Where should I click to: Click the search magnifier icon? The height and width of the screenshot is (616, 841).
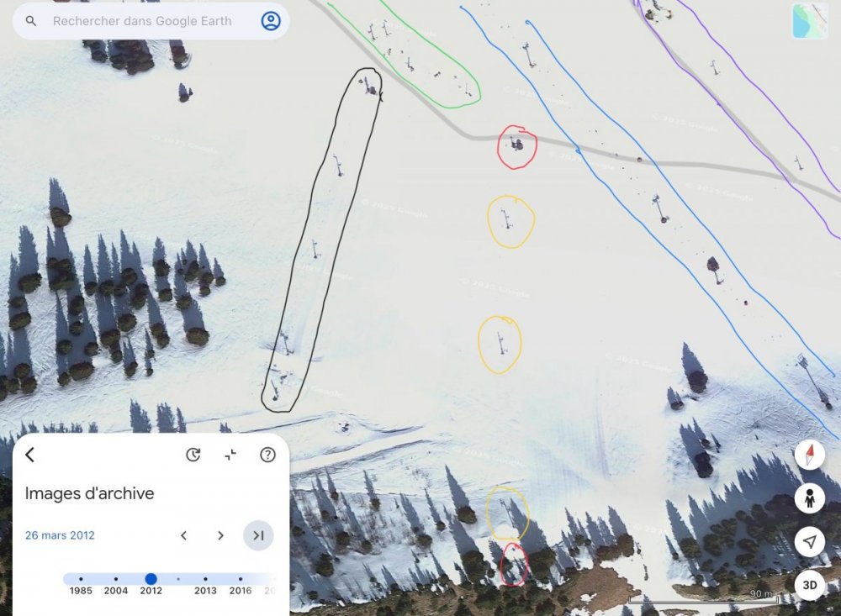(31, 21)
